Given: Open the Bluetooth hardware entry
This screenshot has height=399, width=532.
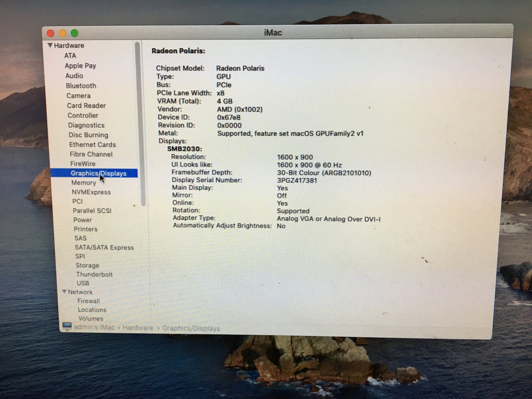Looking at the screenshot, I should (x=81, y=86).
